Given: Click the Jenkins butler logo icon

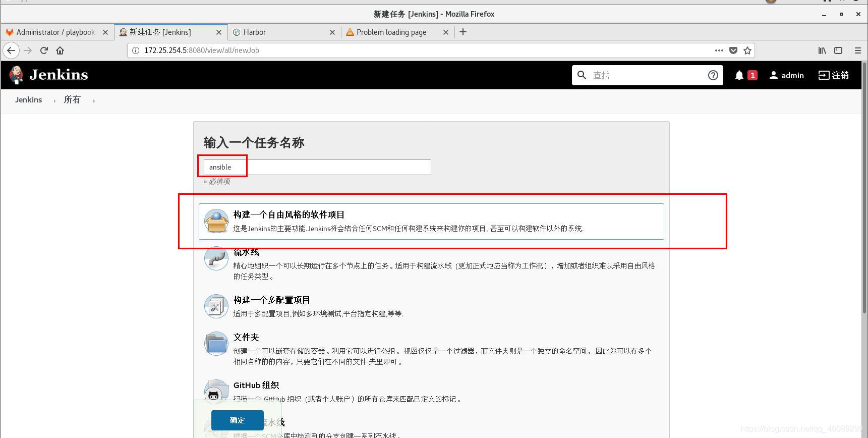Looking at the screenshot, I should pyautogui.click(x=16, y=75).
